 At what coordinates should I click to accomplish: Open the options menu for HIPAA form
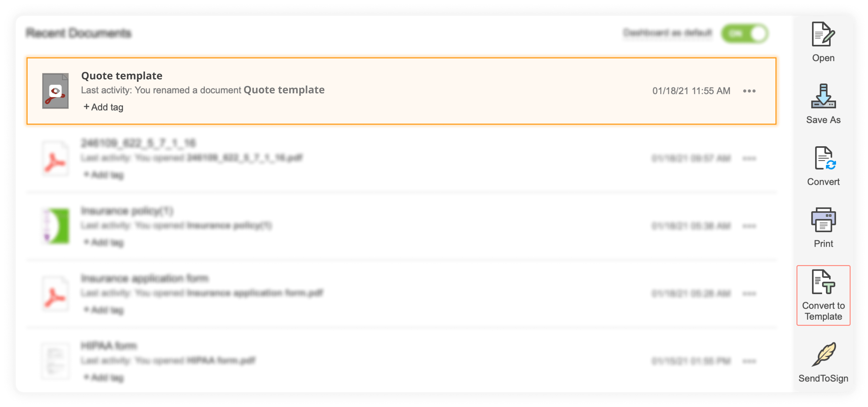click(749, 361)
